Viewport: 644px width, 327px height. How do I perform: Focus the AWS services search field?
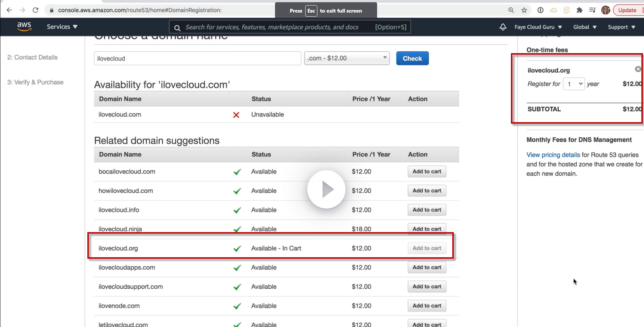coord(290,27)
